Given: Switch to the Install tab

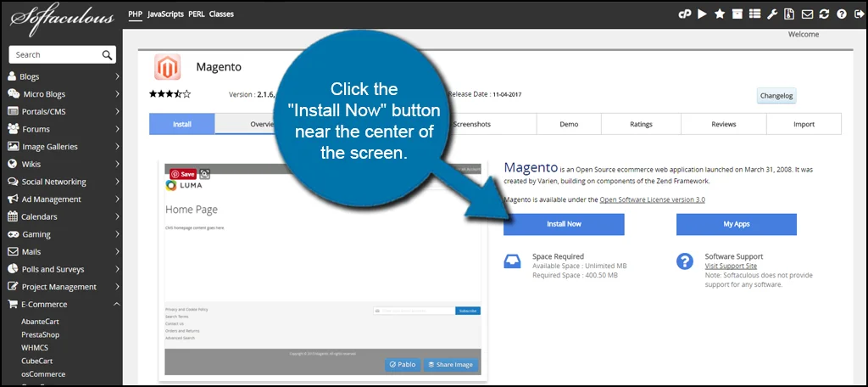Looking at the screenshot, I should (x=182, y=124).
